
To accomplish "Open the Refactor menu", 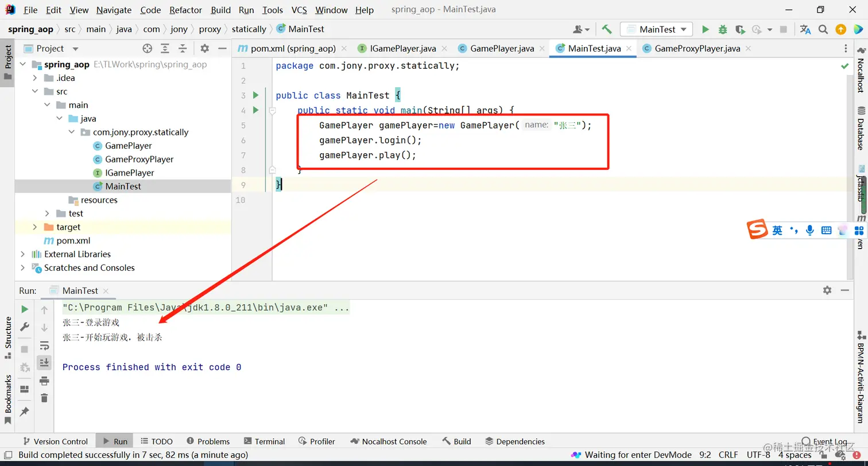I will point(186,10).
